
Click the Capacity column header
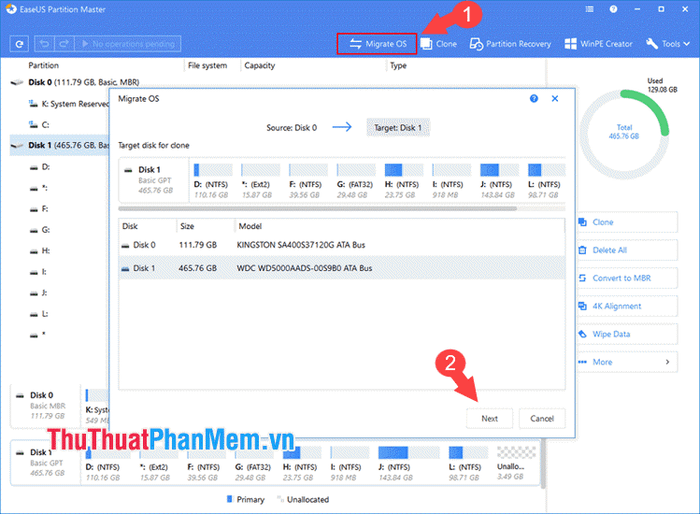coord(259,65)
